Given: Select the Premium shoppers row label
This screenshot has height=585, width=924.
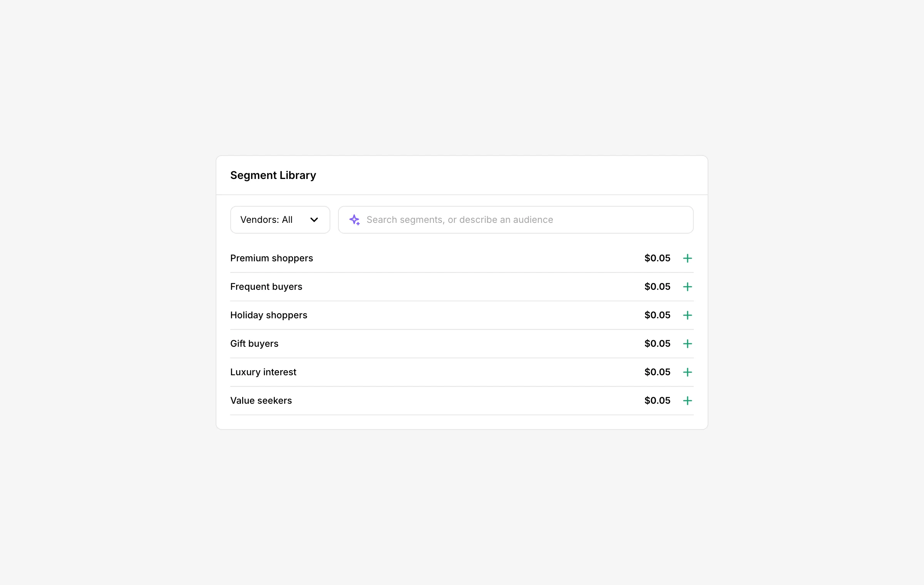Looking at the screenshot, I should pyautogui.click(x=271, y=258).
